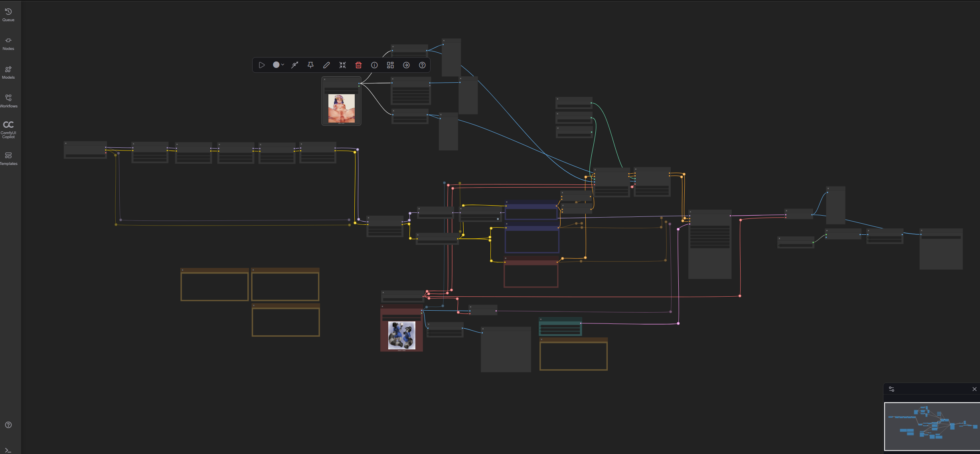Open the Templates sidebar tab
The height and width of the screenshot is (454, 980).
pyautogui.click(x=8, y=159)
